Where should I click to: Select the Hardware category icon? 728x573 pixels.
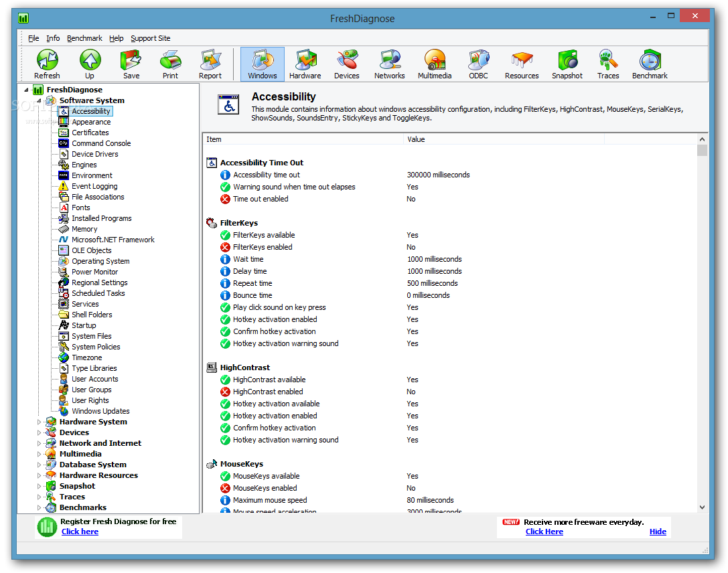[305, 64]
